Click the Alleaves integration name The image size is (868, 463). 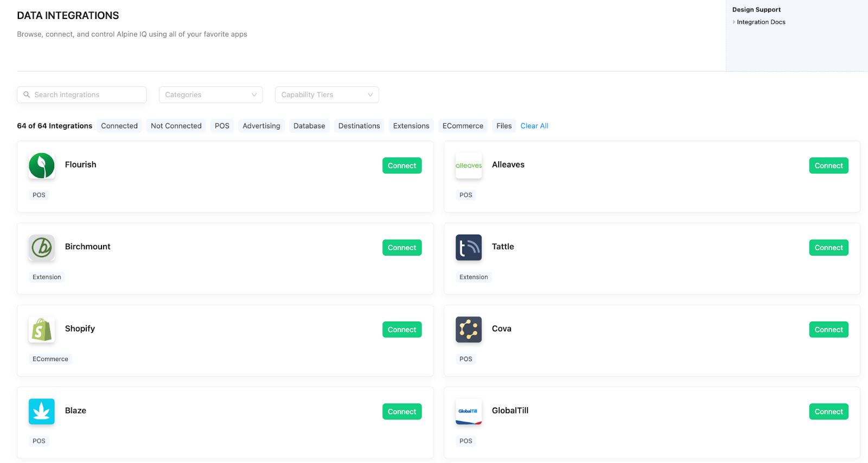[x=508, y=164]
